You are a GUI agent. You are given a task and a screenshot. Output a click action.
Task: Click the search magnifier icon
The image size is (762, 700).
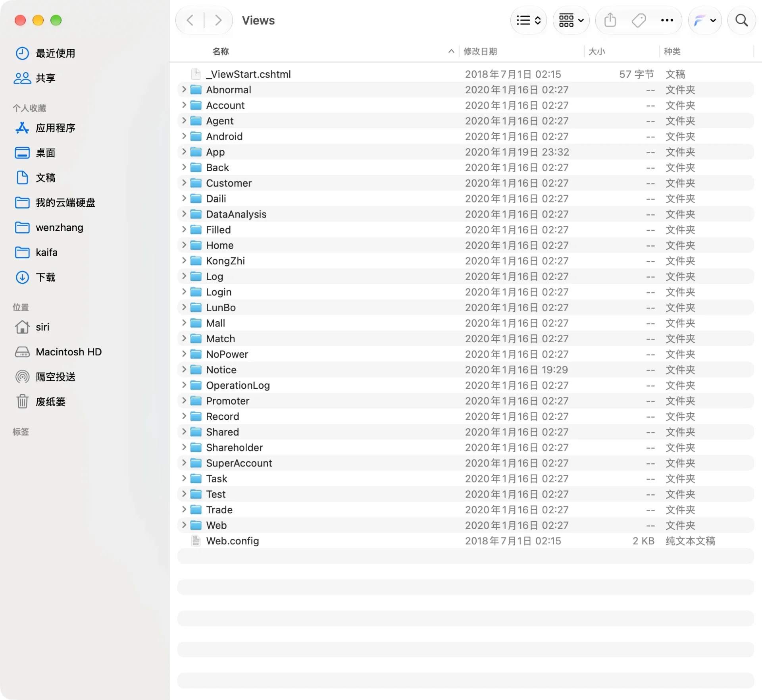point(741,20)
